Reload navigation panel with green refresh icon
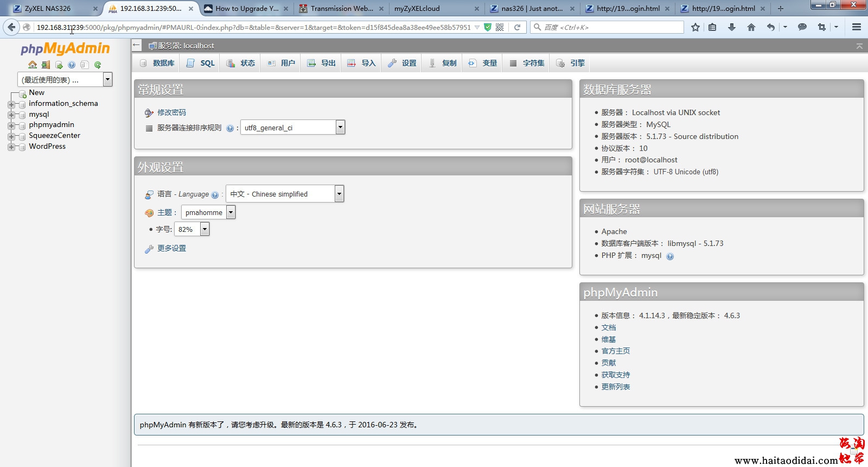Viewport: 868px width, 467px height. (98, 65)
